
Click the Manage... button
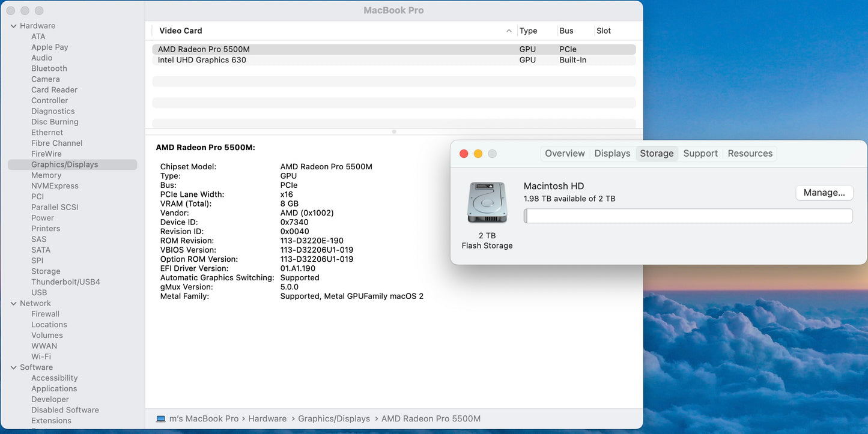pos(824,192)
